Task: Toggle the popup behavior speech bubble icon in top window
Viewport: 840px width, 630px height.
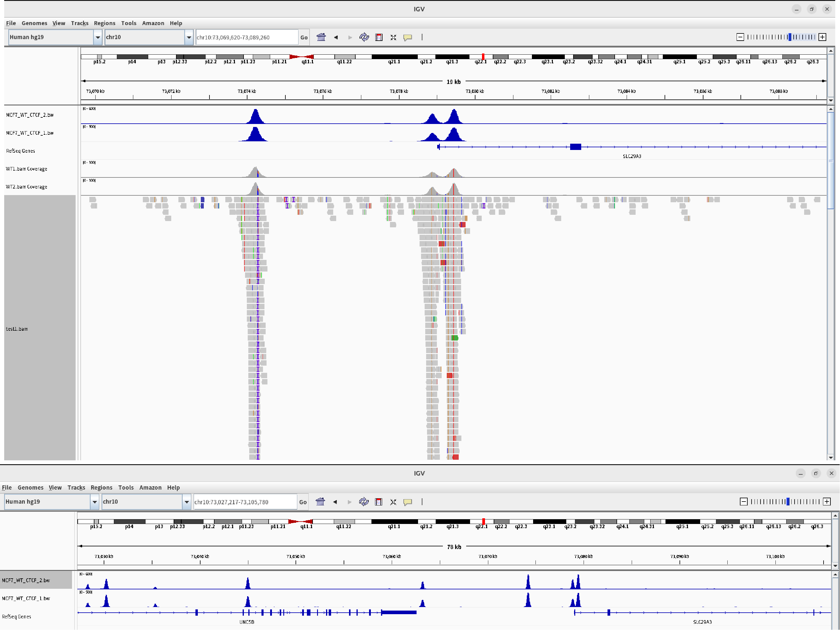Action: [x=408, y=37]
